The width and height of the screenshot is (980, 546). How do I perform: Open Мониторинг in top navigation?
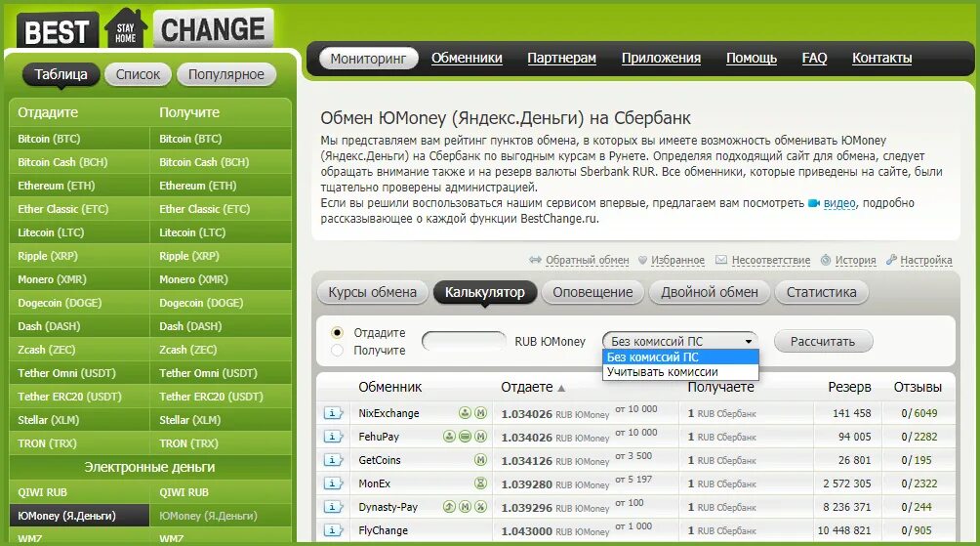coord(368,59)
